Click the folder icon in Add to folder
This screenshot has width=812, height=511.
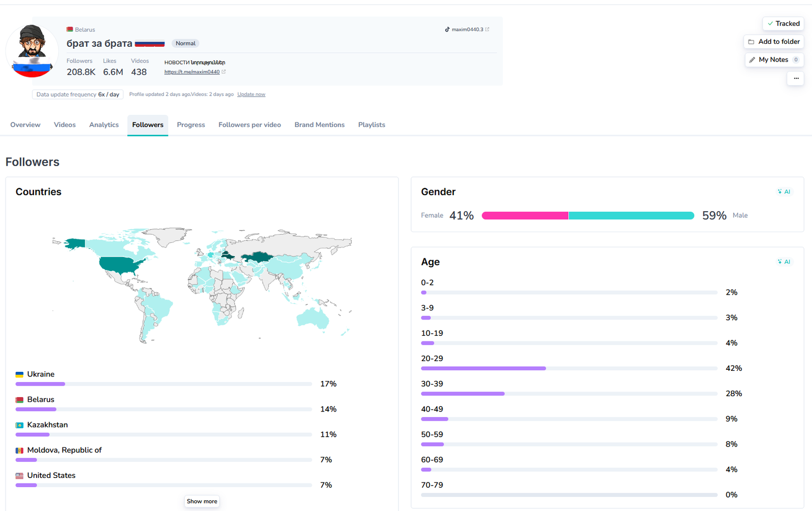pyautogui.click(x=752, y=42)
